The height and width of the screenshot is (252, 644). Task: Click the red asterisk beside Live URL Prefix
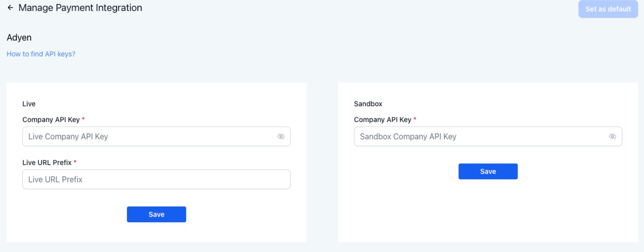tap(75, 162)
